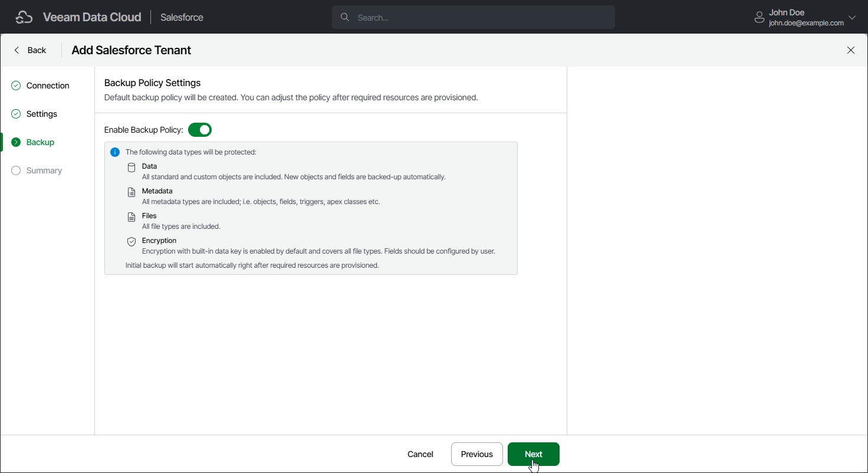The width and height of the screenshot is (868, 473).
Task: Click the Encryption shield icon
Action: [131, 242]
